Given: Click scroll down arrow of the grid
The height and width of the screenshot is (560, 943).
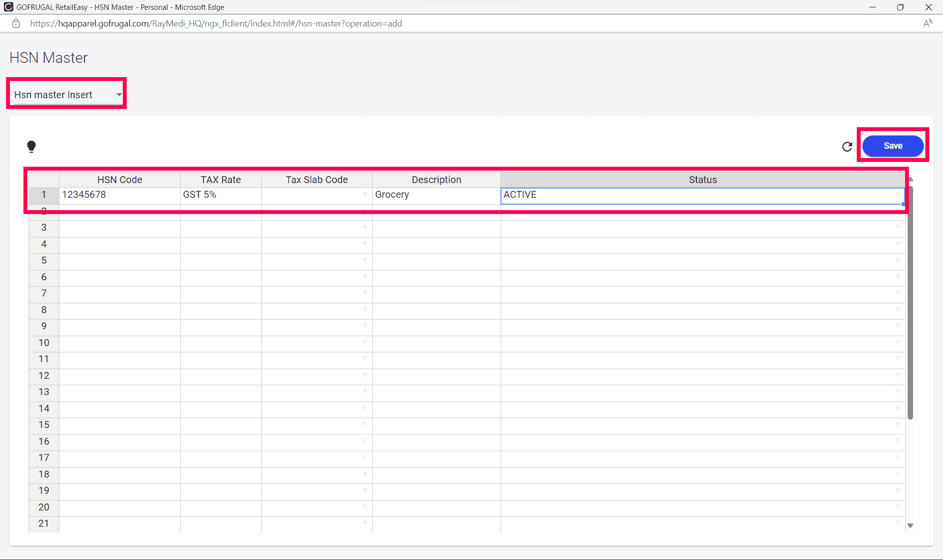Looking at the screenshot, I should pos(910,525).
